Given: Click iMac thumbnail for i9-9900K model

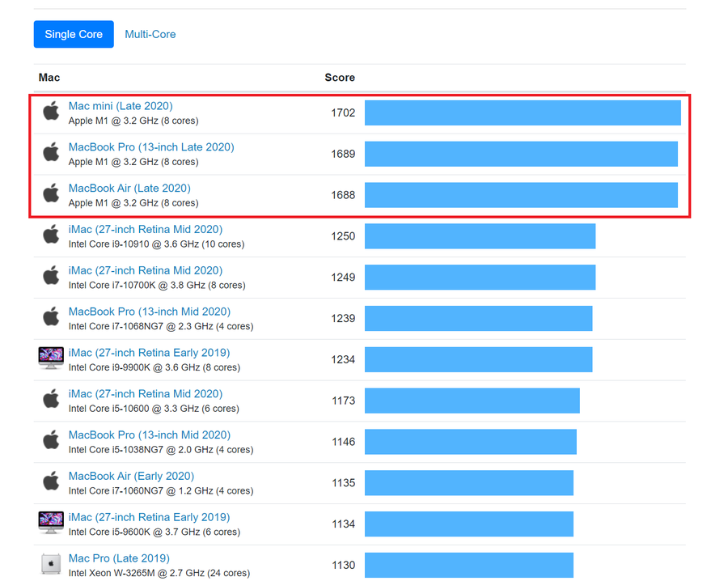Looking at the screenshot, I should point(51,358).
